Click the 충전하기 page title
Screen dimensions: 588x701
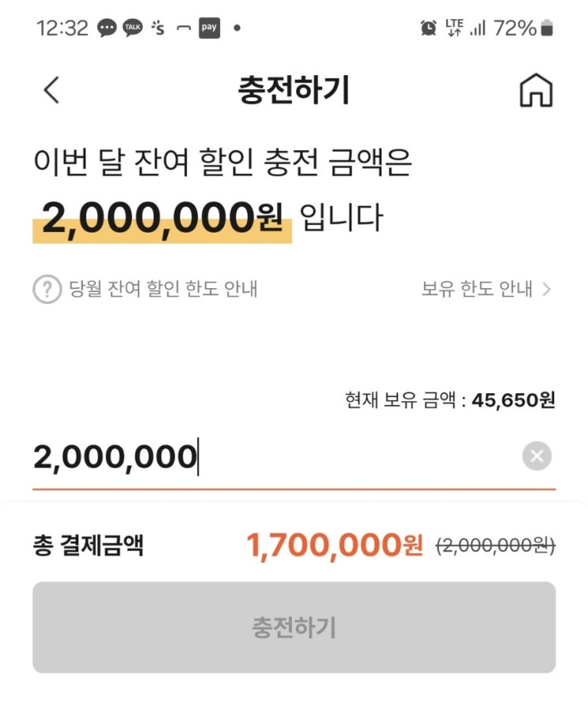pos(294,90)
